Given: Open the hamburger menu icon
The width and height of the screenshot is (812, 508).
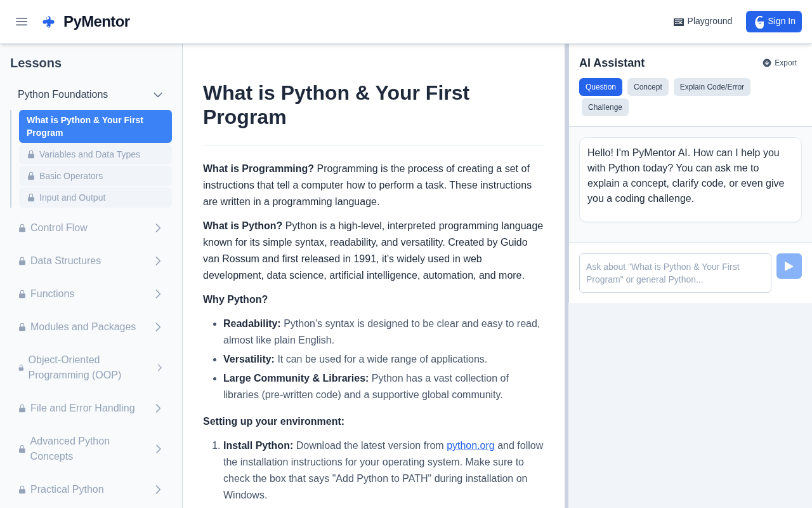Looking at the screenshot, I should 22,22.
